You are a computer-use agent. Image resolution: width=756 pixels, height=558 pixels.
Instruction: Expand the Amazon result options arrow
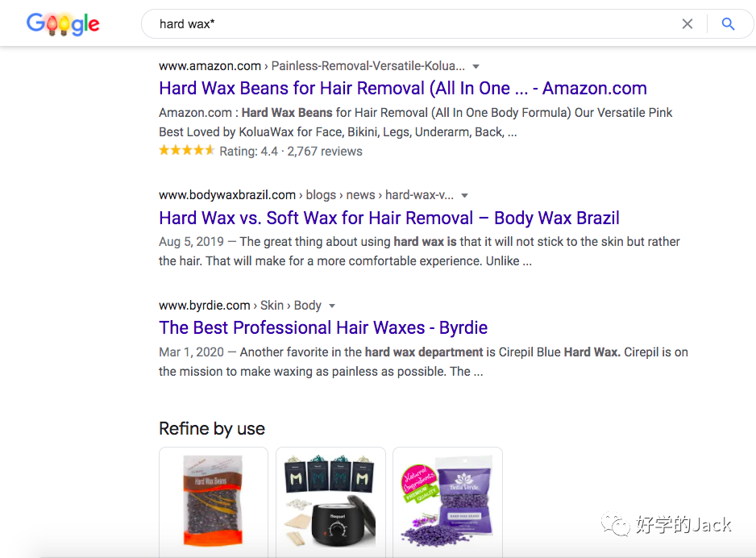[476, 66]
